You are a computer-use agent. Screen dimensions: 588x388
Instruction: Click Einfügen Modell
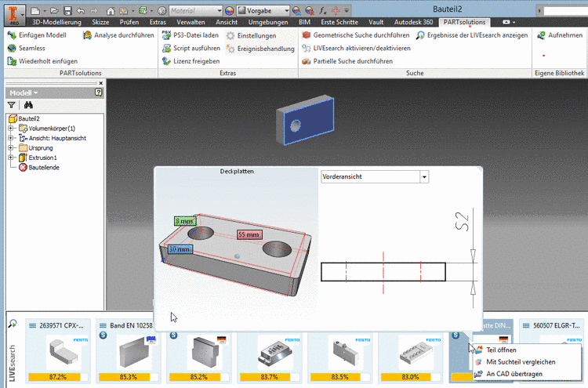click(37, 35)
